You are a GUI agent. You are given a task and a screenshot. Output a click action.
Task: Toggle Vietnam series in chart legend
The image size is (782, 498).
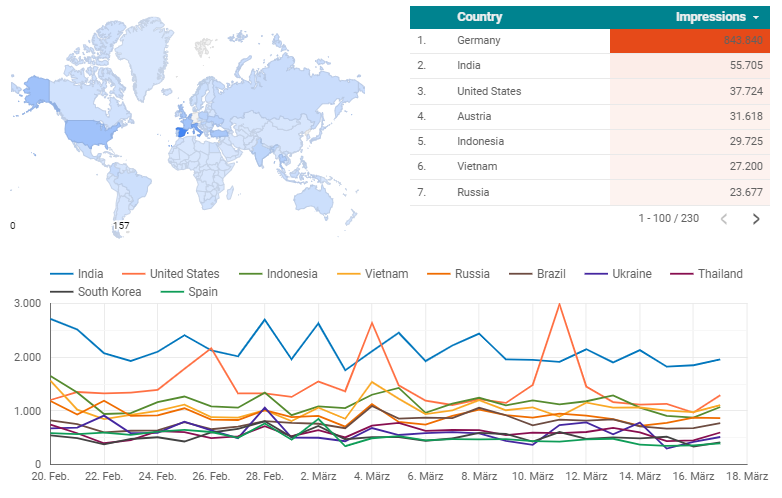[373, 274]
